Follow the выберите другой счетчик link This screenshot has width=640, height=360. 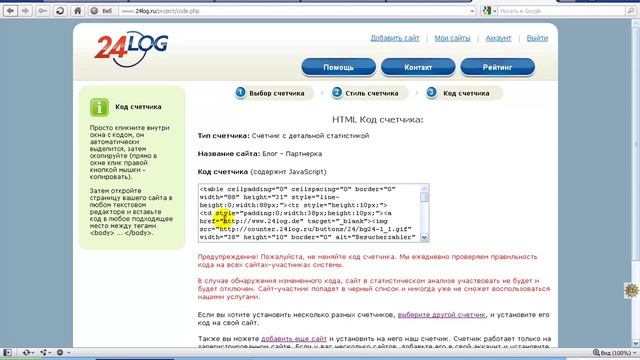tap(442, 315)
